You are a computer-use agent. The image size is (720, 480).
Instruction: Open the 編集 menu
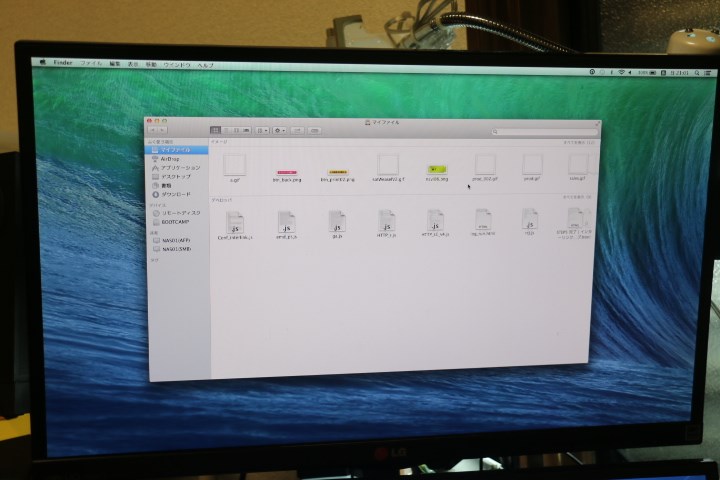[115, 64]
